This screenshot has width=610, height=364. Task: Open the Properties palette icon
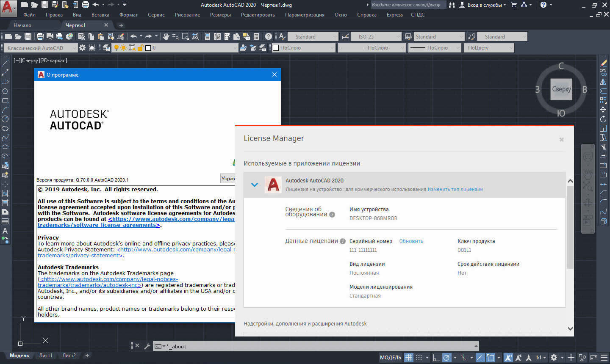(x=208, y=36)
